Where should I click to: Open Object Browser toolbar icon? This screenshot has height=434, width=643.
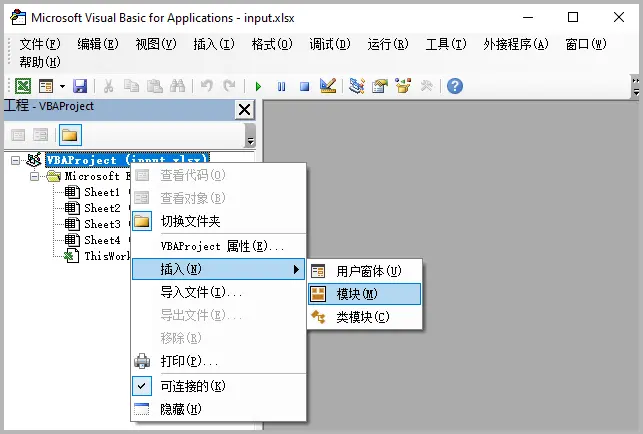pos(403,86)
